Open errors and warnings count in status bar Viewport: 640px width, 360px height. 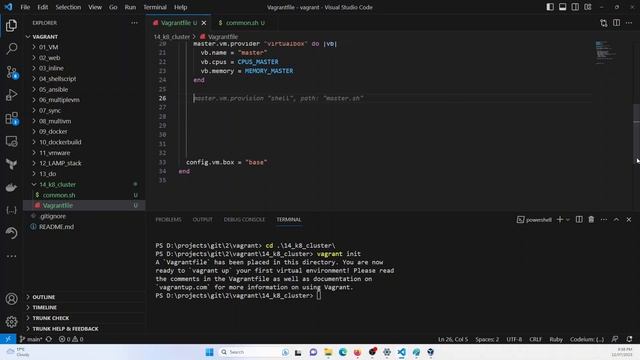(71, 339)
